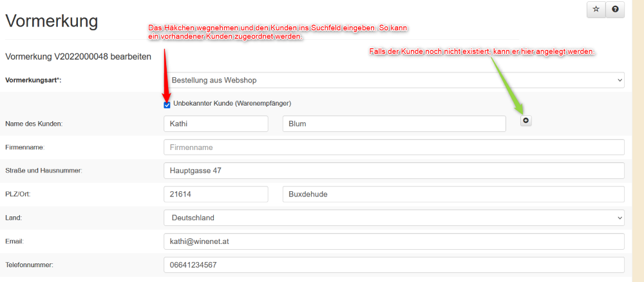Select the postal code field 21614
The image size is (644, 282).
[216, 194]
